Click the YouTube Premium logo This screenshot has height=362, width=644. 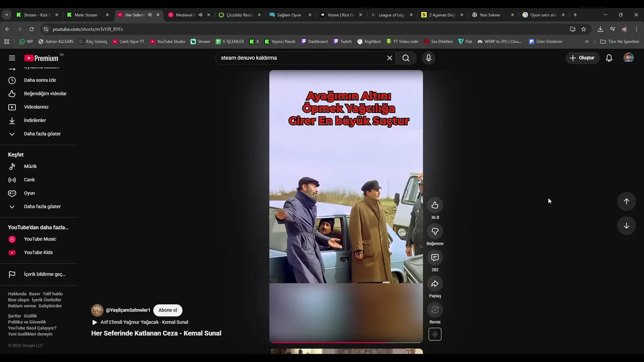[x=41, y=58]
